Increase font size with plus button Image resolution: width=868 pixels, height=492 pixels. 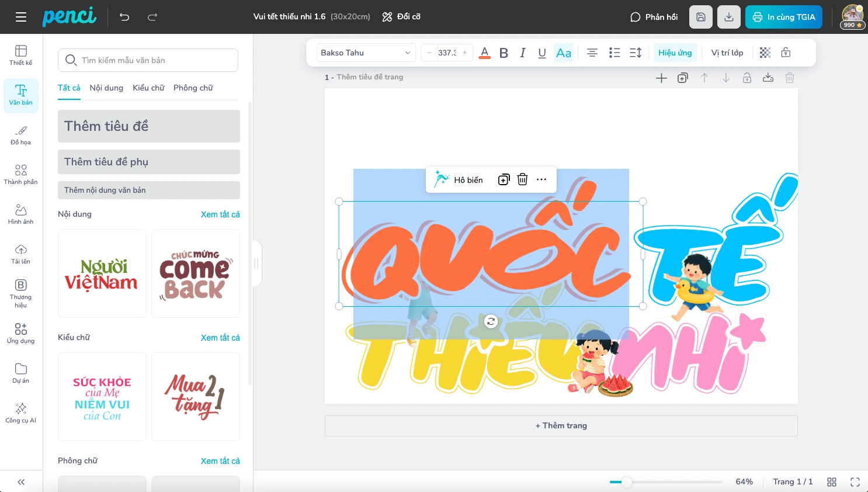click(x=465, y=53)
